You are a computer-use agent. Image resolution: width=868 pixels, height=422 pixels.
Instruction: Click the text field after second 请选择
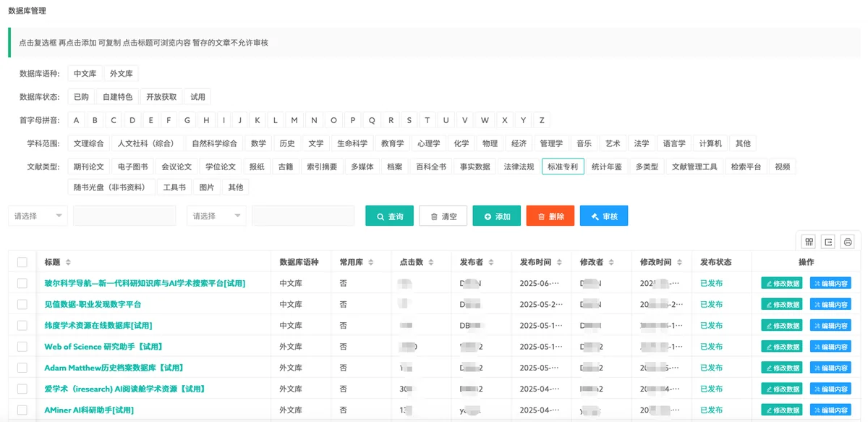[303, 216]
